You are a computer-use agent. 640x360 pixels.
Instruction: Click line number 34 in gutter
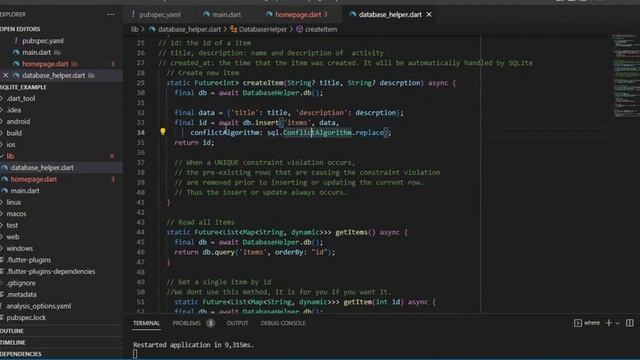coord(140,133)
